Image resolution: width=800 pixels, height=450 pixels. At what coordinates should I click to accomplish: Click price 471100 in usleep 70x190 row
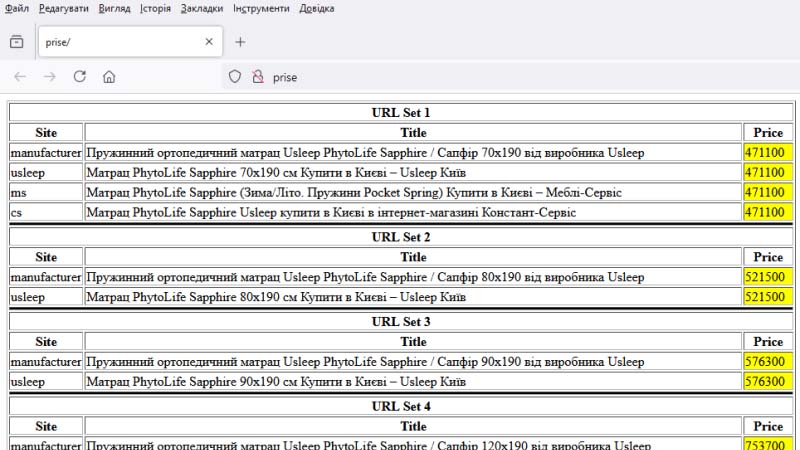click(x=768, y=172)
